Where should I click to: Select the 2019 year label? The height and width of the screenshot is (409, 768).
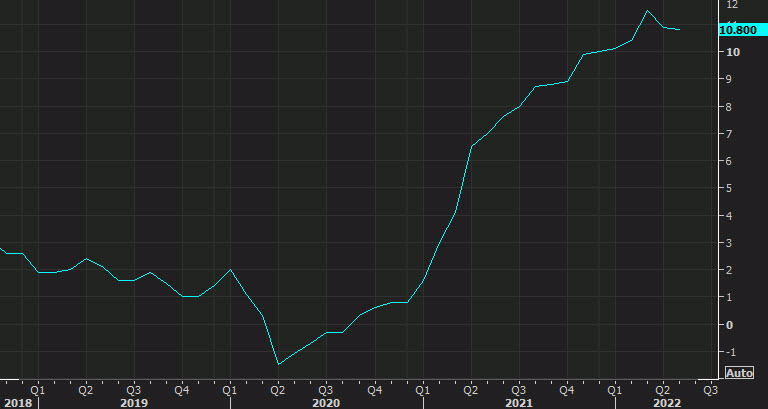tap(134, 402)
